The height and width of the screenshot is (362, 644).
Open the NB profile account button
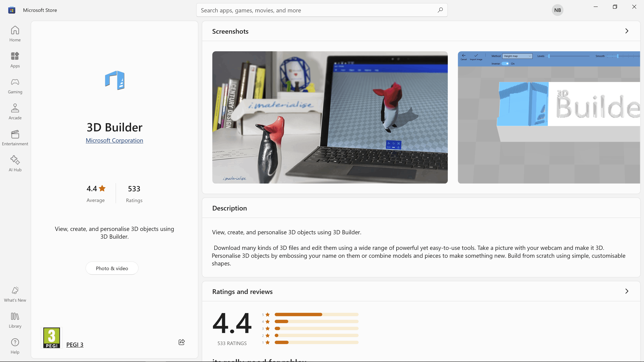pos(557,10)
